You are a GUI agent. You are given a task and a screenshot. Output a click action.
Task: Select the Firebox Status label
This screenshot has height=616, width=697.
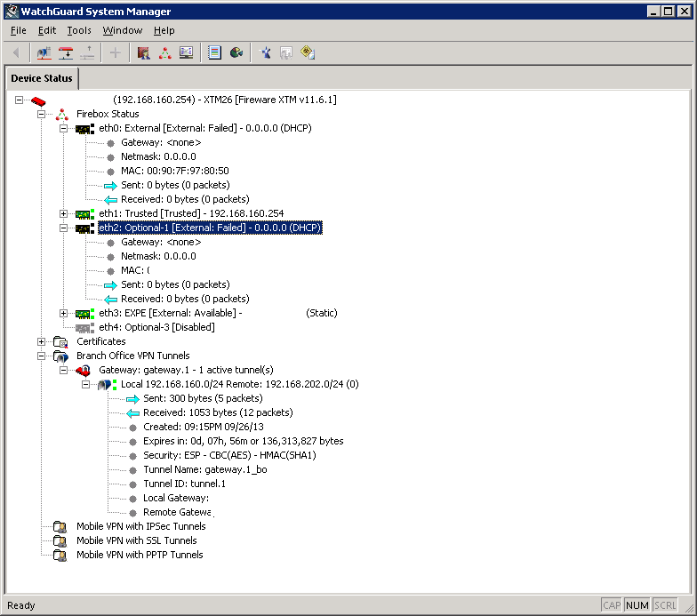pyautogui.click(x=108, y=114)
